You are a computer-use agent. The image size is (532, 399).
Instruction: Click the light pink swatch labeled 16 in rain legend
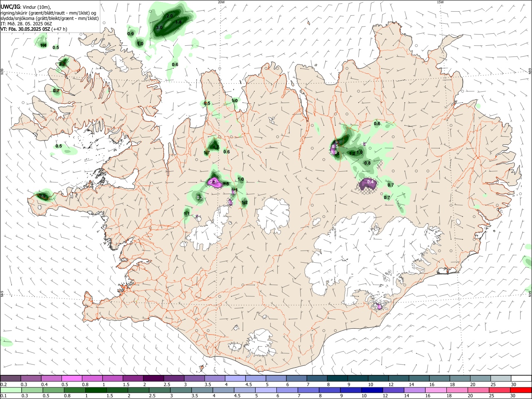pyautogui.click(x=435, y=390)
